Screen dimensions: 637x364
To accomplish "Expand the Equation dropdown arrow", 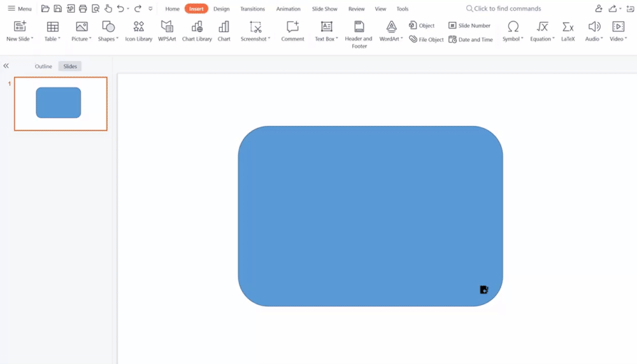I will 554,39.
